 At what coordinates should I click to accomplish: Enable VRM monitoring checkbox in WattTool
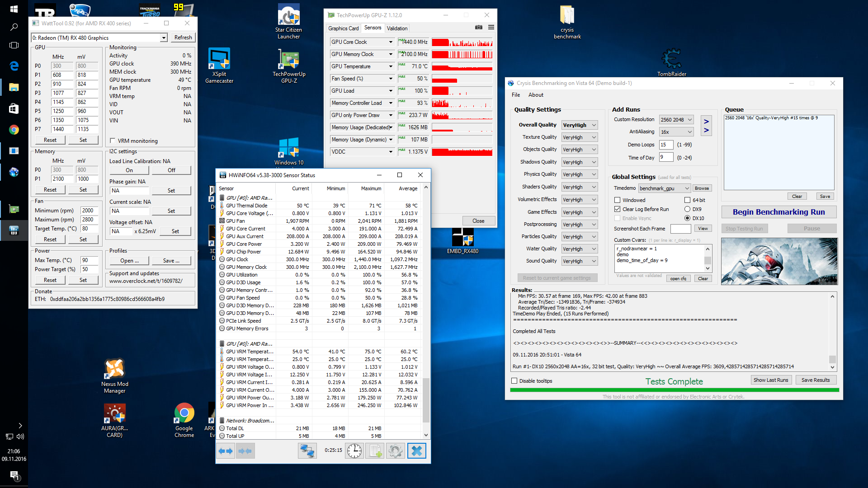coord(113,141)
